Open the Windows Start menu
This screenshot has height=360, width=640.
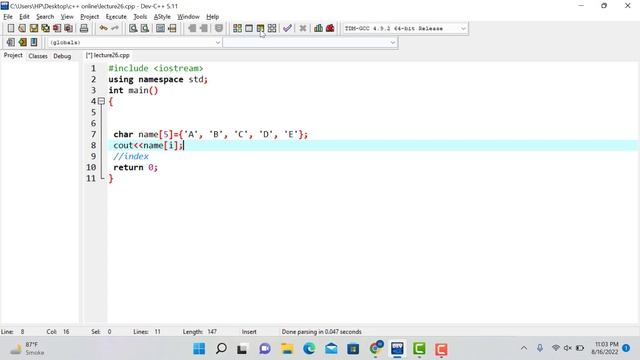point(199,349)
